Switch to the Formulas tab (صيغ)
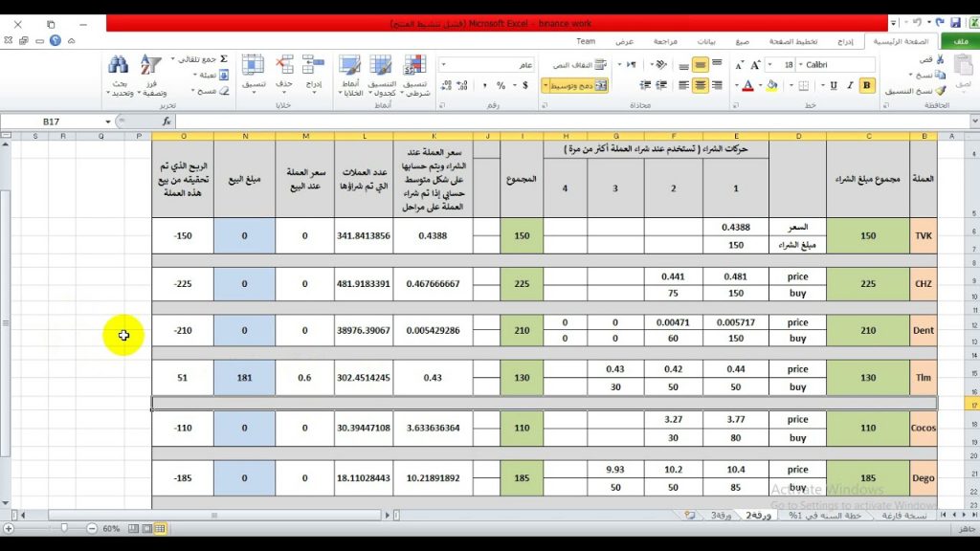The image size is (980, 551). 742,41
